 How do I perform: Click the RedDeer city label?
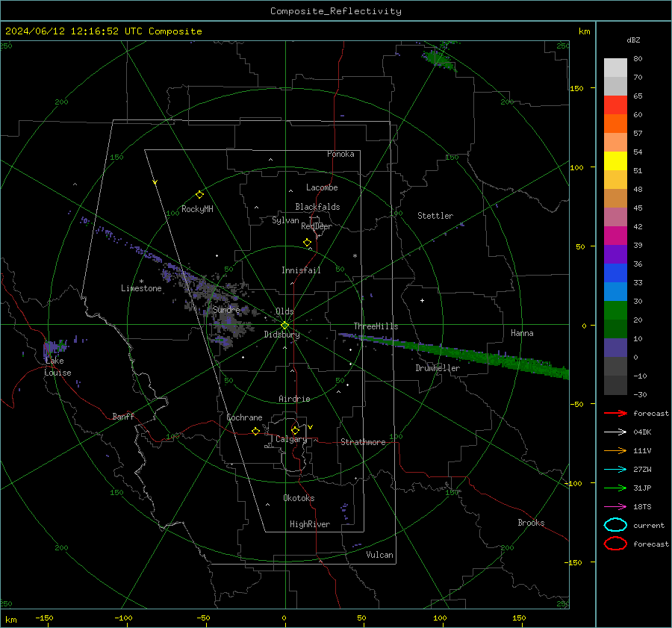[x=317, y=226]
